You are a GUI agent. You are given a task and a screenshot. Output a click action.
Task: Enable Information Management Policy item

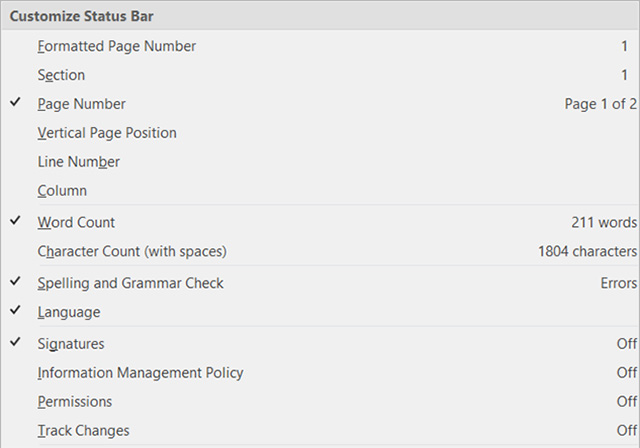point(140,373)
